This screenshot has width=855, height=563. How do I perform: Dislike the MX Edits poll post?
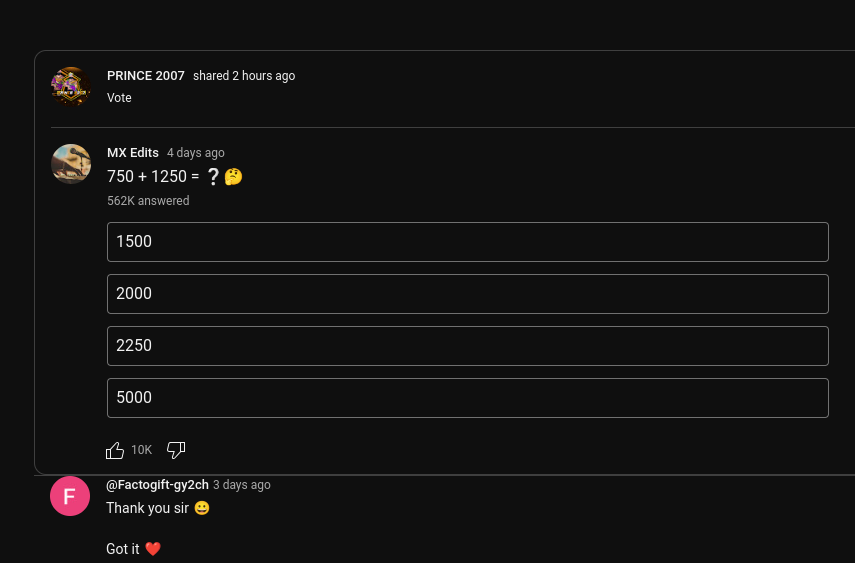pos(176,450)
